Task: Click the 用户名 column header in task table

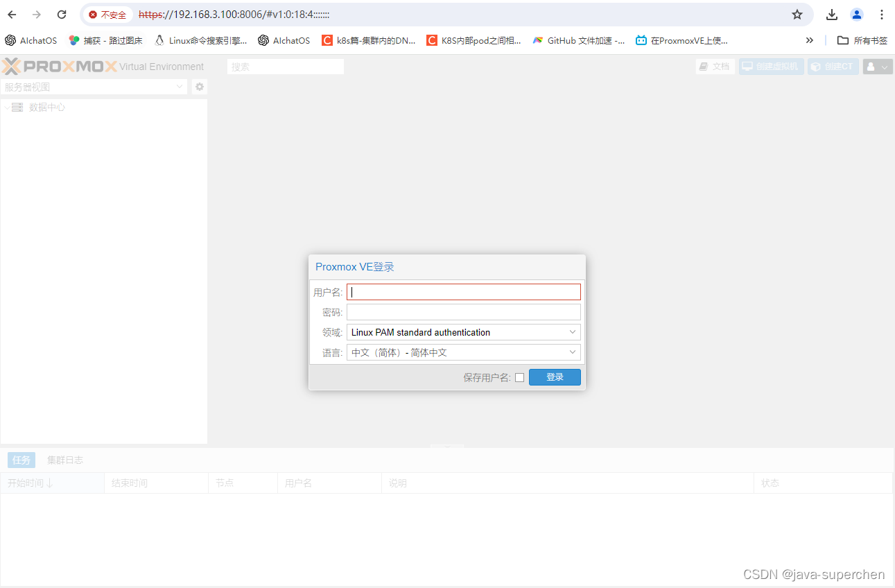Action: coord(329,483)
